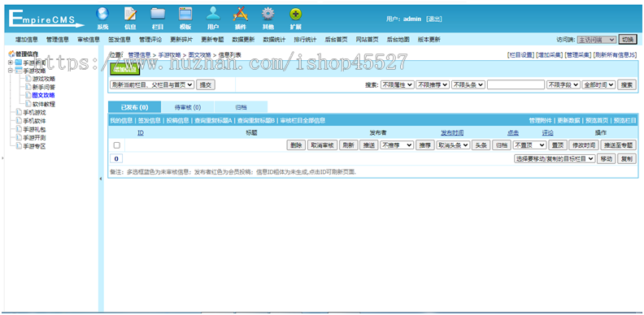Open the 扩展 green plus icon
Image resolution: width=644 pixels, height=315 pixels.
296,15
